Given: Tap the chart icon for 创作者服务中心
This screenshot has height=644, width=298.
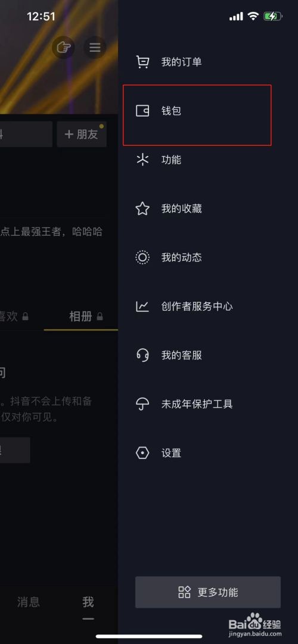Looking at the screenshot, I should click(x=142, y=307).
